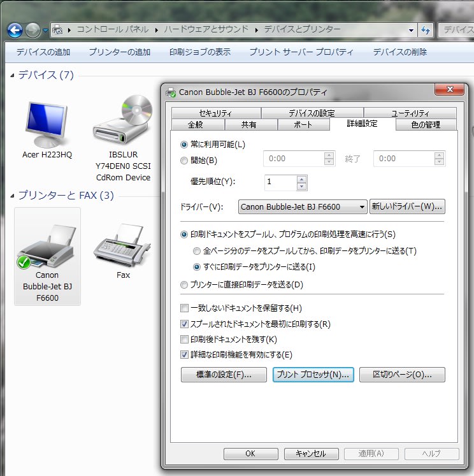Close the Canon properties dialog
The image size is (474, 476).
pos(449,89)
